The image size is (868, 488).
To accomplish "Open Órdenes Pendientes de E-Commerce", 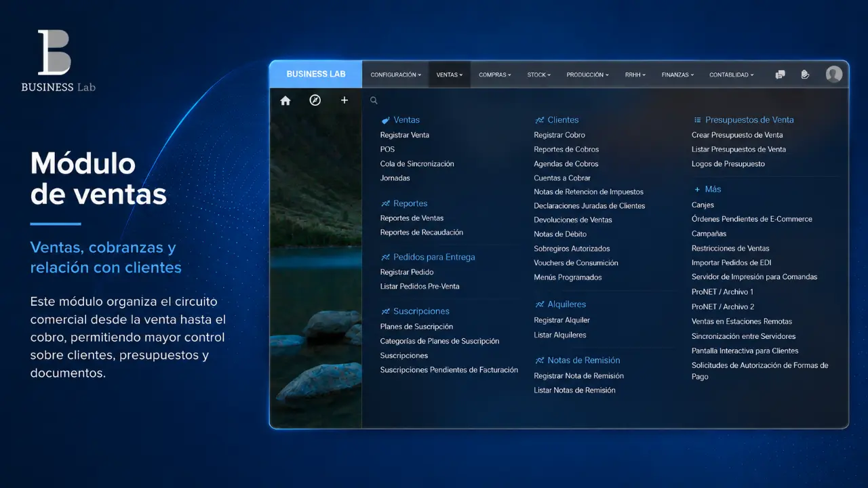I will 752,219.
